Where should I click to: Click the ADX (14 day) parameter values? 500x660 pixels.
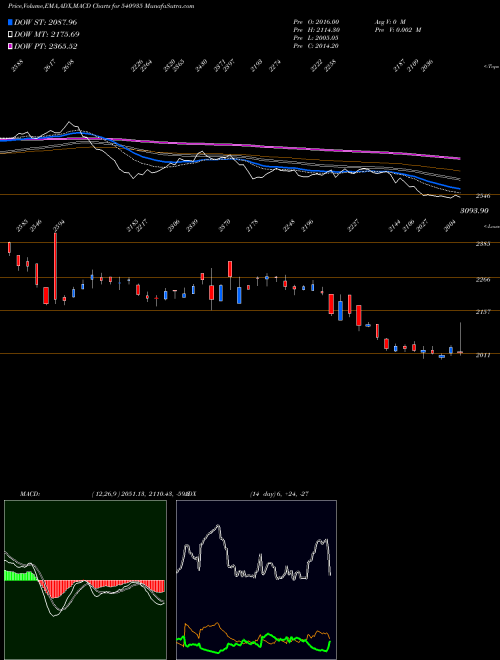click(x=279, y=494)
